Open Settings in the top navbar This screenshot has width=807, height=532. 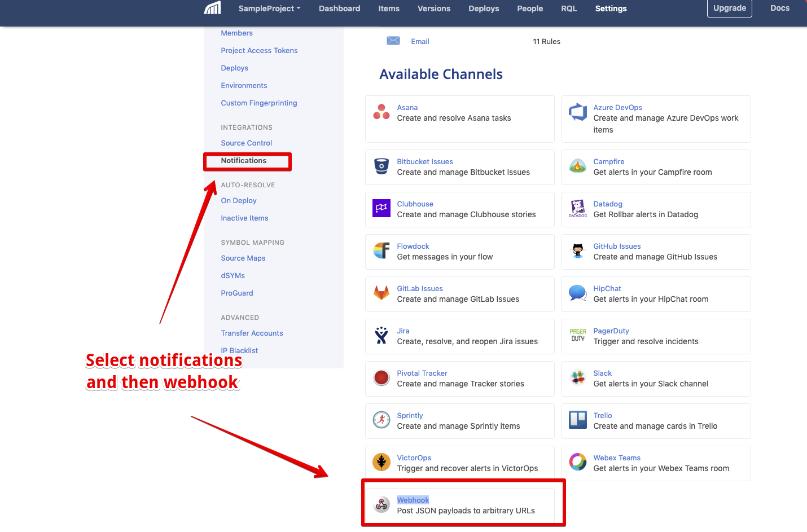click(x=611, y=8)
